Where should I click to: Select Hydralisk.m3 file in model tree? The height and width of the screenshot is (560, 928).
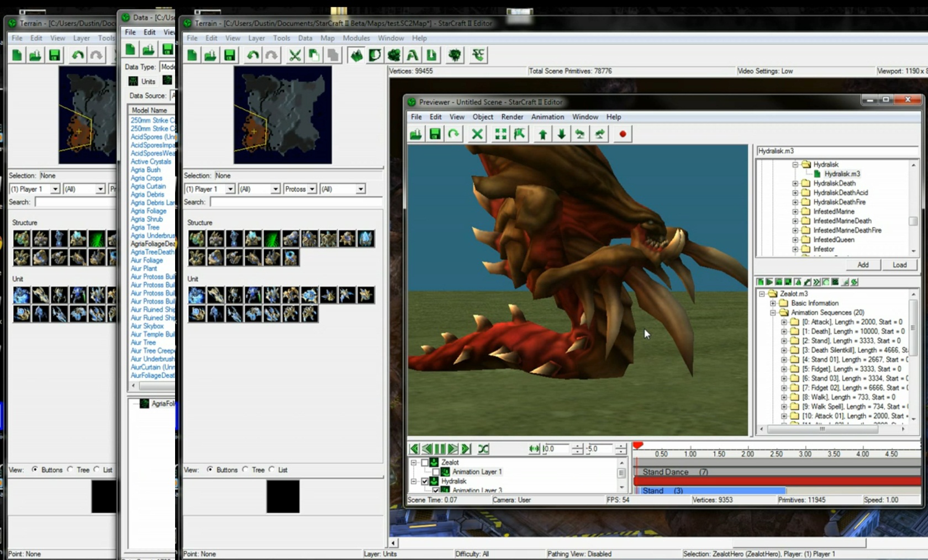pyautogui.click(x=842, y=174)
